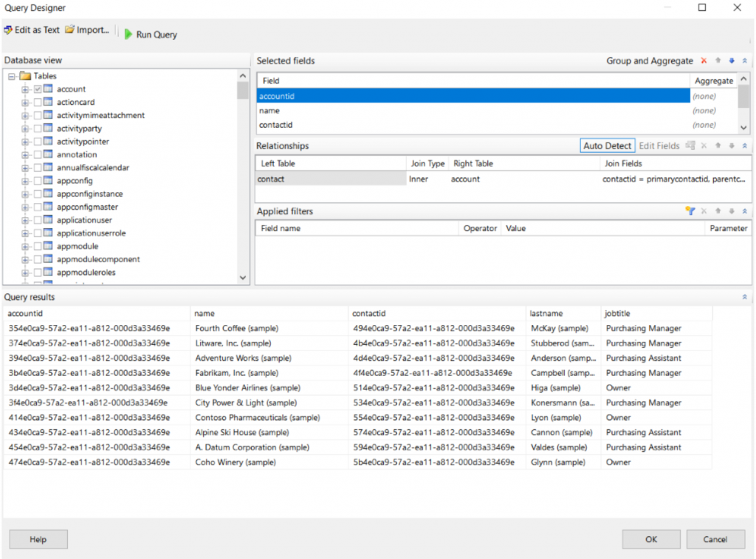Click the Tables folder icon
Viewport: 756px width, 559px height.
[x=25, y=76]
